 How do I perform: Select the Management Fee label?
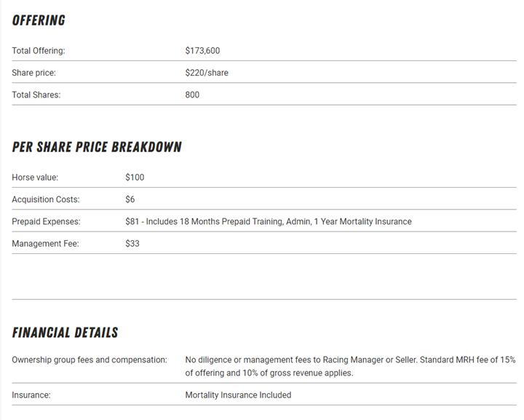click(x=45, y=244)
